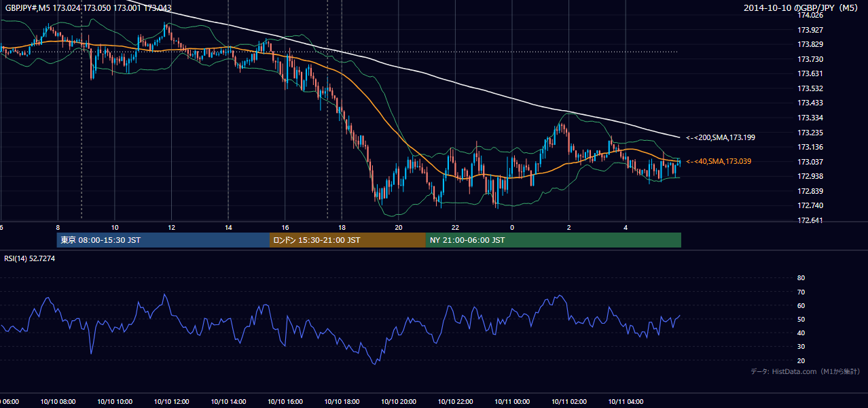The image size is (868, 408).
Task: Click price axis label 172.641
Action: (810, 220)
